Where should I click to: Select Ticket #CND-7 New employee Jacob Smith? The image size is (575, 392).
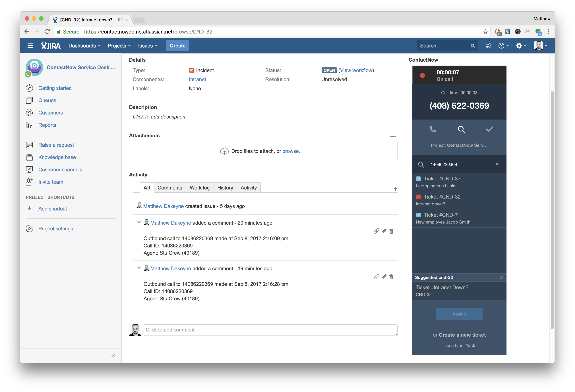tap(459, 218)
